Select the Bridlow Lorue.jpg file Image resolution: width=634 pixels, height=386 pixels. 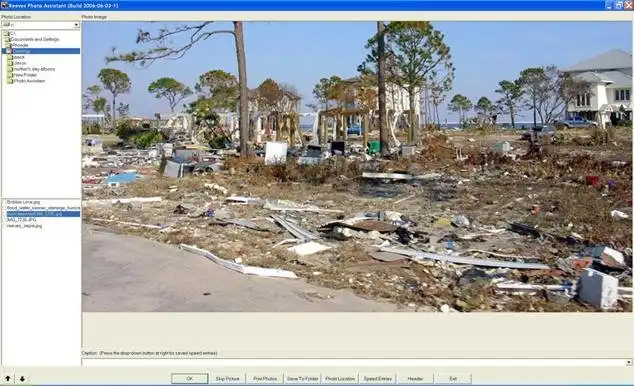click(x=23, y=202)
